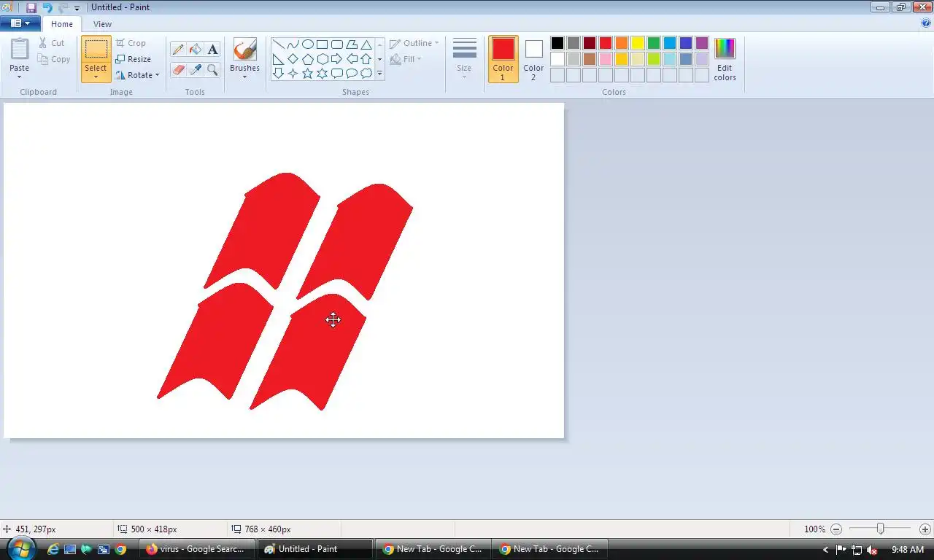Open the Outline dropdown
Image resolution: width=934 pixels, height=560 pixels.
tap(414, 43)
